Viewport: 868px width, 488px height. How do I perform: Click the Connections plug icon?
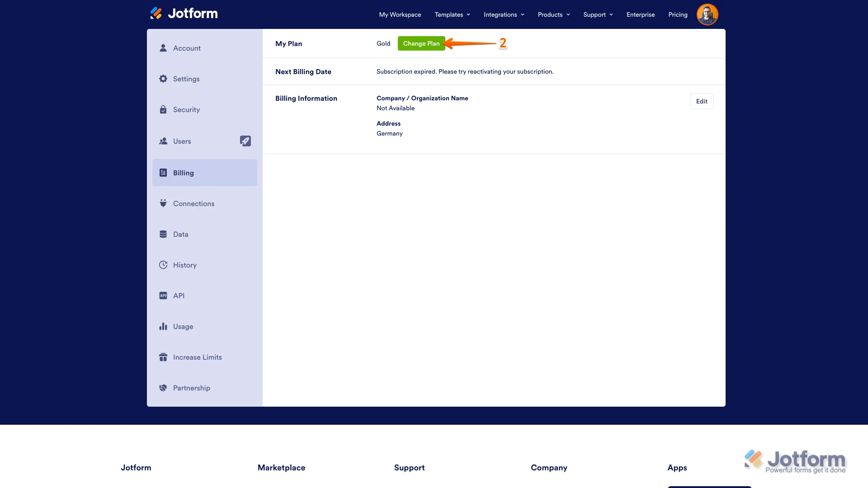pos(163,203)
